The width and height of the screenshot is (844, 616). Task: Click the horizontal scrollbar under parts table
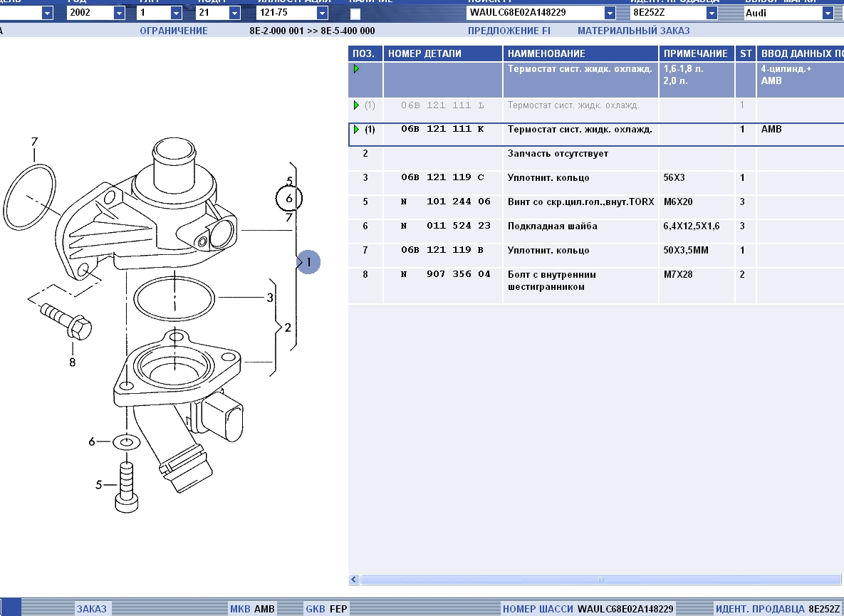coord(598,580)
